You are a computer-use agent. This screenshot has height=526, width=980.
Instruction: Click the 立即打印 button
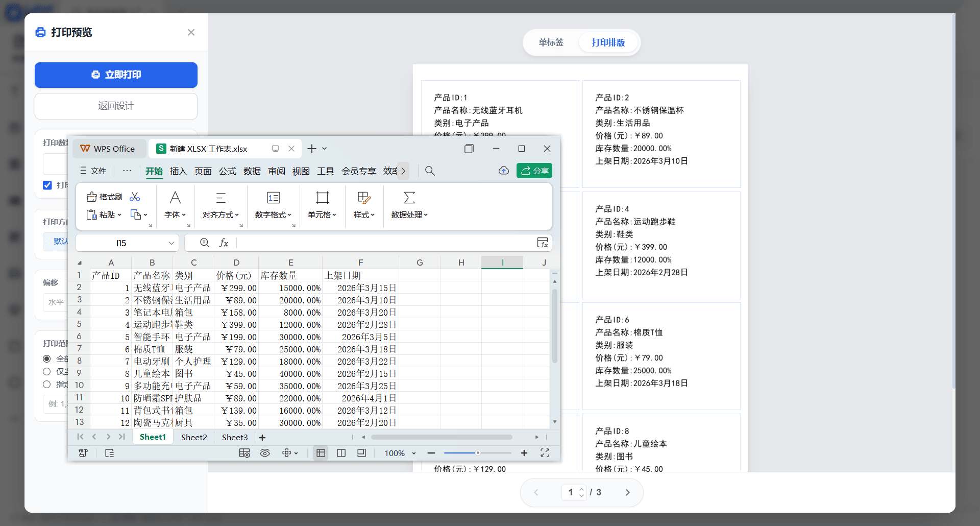[x=116, y=75]
